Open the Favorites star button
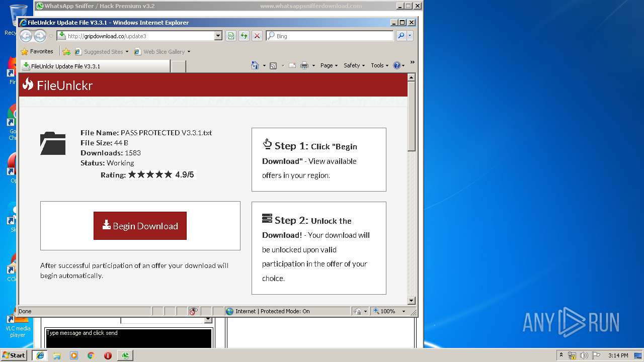Viewport: 644px width, 362px height. pos(37,51)
